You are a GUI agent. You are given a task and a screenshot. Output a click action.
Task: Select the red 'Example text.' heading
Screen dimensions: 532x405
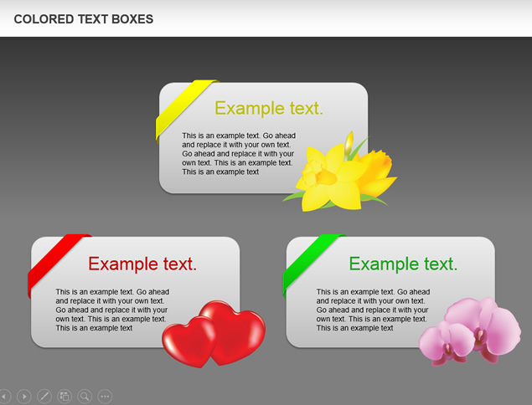point(142,264)
